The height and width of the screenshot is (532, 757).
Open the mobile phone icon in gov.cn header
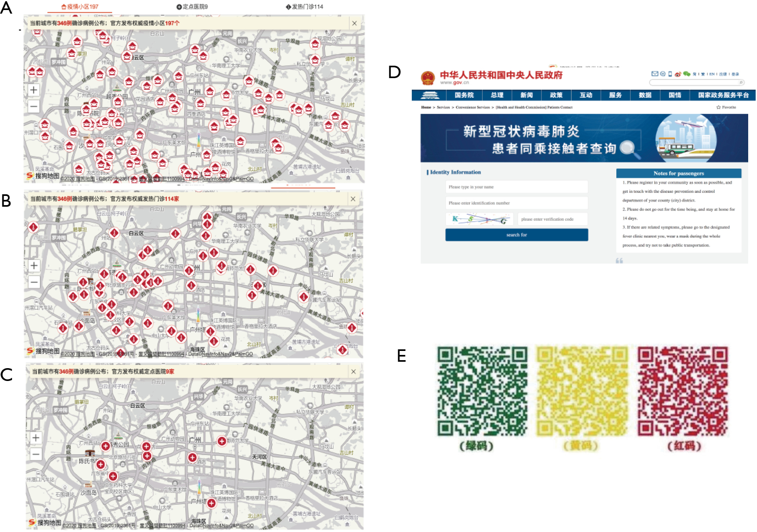click(670, 74)
